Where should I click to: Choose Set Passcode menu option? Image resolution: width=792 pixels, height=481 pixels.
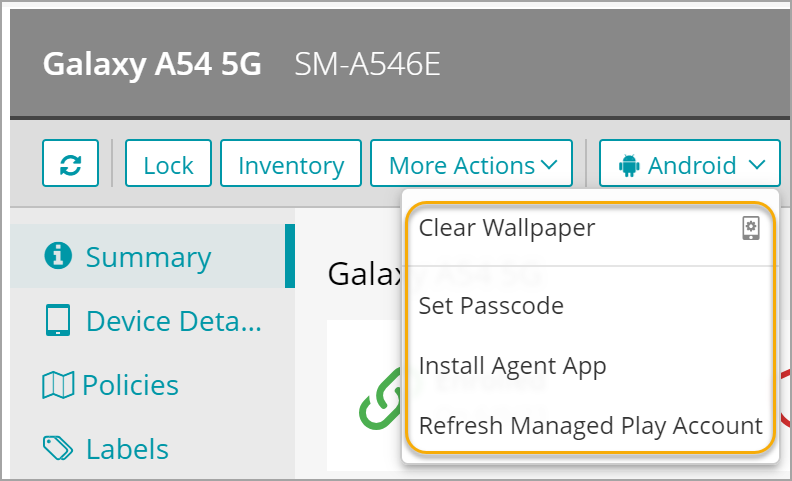[x=491, y=305]
